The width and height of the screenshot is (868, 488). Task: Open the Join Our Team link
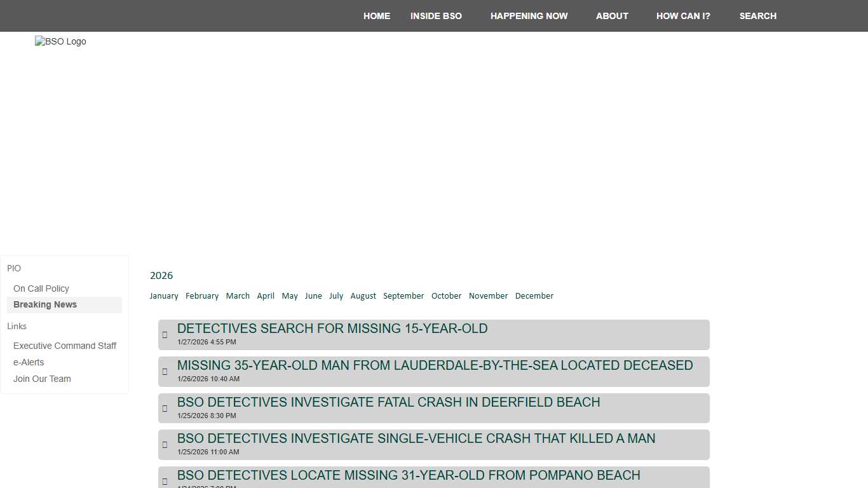click(x=42, y=379)
